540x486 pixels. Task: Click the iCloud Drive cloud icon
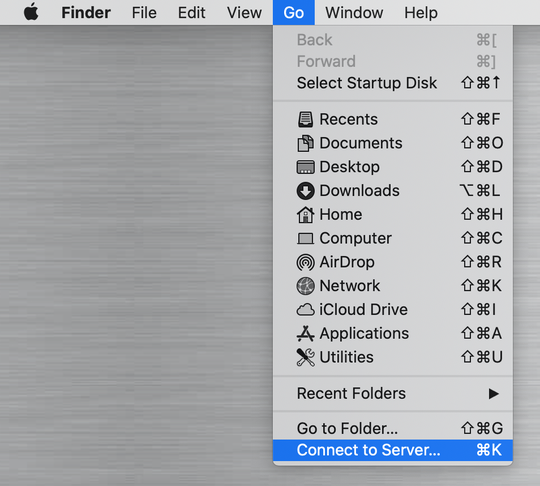(305, 310)
